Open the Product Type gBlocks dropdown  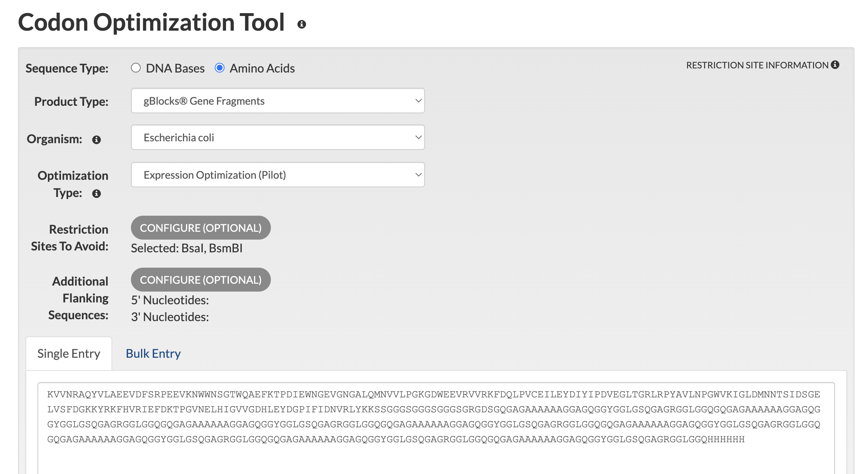point(278,101)
